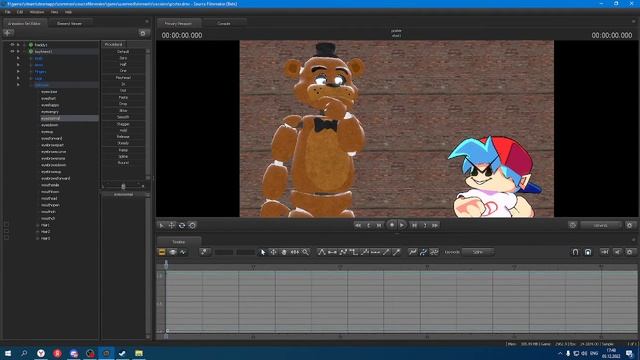The height and width of the screenshot is (360, 640).
Task: Switch to the Clip Editor mode icon
Action: tap(162, 252)
